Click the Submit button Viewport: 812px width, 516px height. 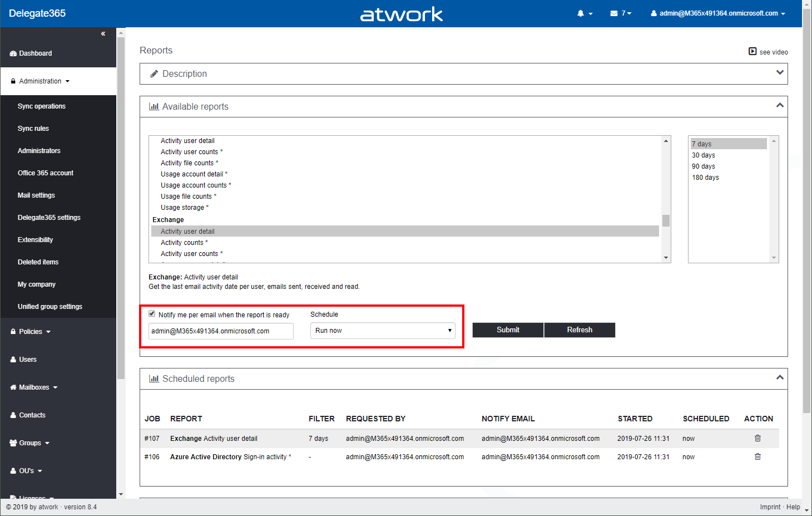(508, 330)
